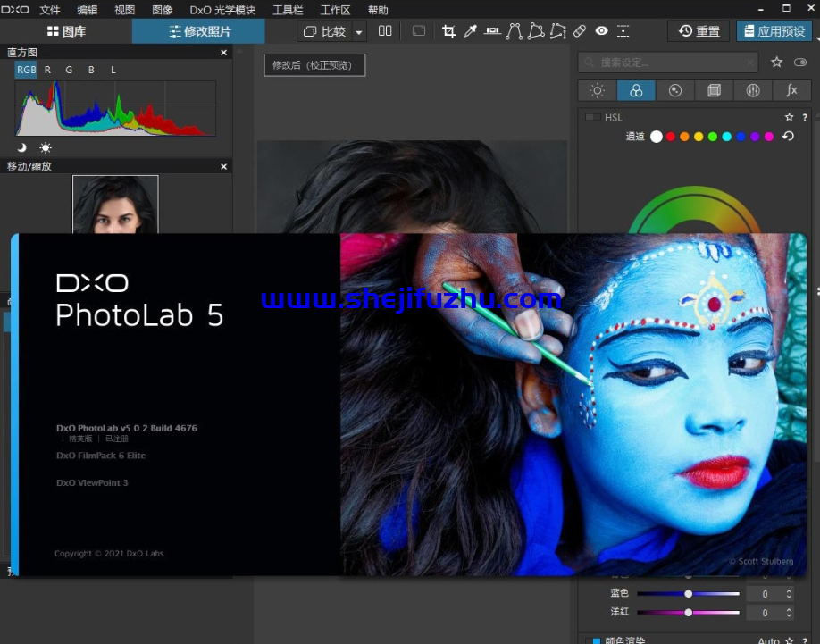Show the Color corrections palette
The height and width of the screenshot is (644, 820).
click(x=636, y=90)
